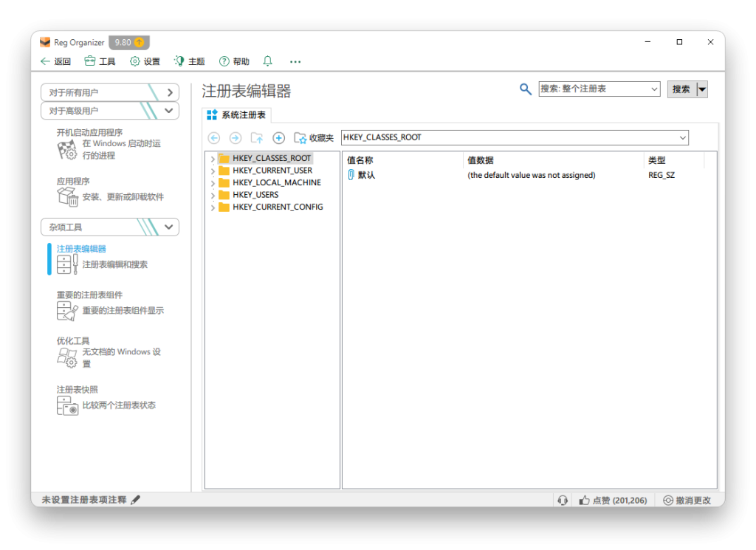The width and height of the screenshot is (756, 550).
Task: Click the add favorites 收藏夹 icon
Action: point(301,138)
